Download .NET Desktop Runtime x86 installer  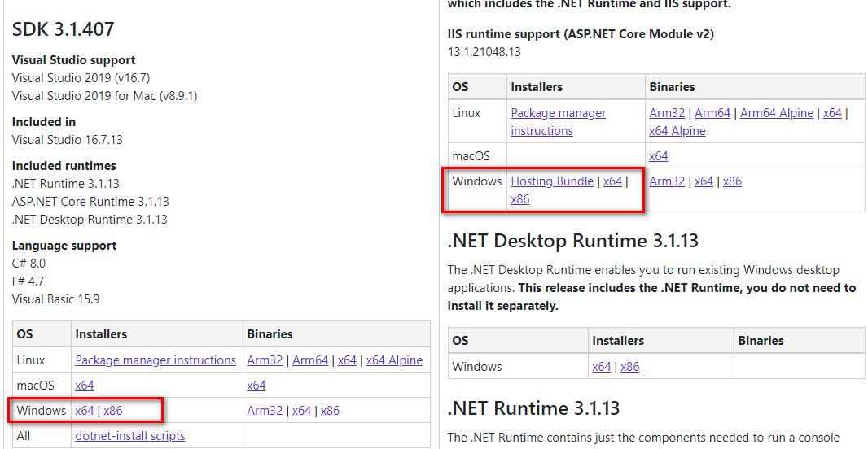point(630,367)
